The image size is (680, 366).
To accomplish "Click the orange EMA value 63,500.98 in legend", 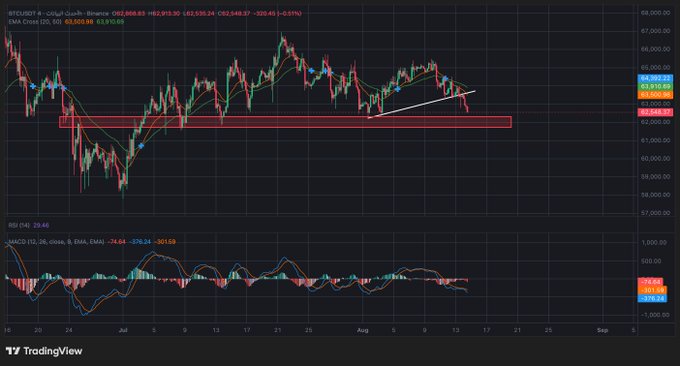I will (79, 21).
